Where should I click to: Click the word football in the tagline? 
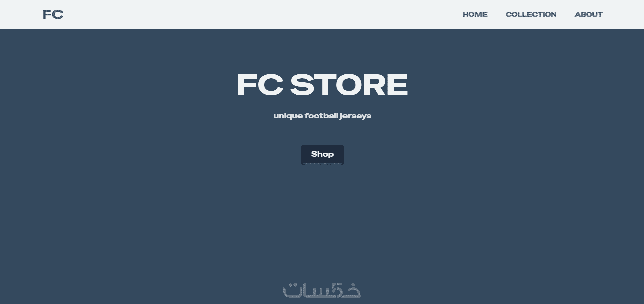(x=321, y=116)
